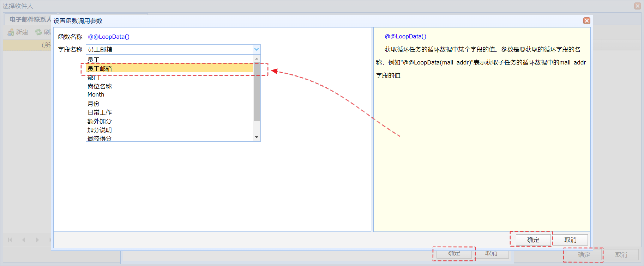Choose 岗位名称 in the dropdown list

tap(169, 86)
